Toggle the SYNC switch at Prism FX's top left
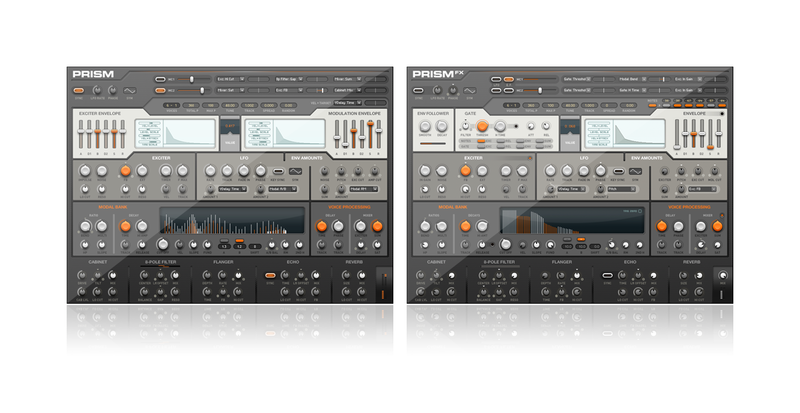The width and height of the screenshot is (800, 413). [419, 90]
